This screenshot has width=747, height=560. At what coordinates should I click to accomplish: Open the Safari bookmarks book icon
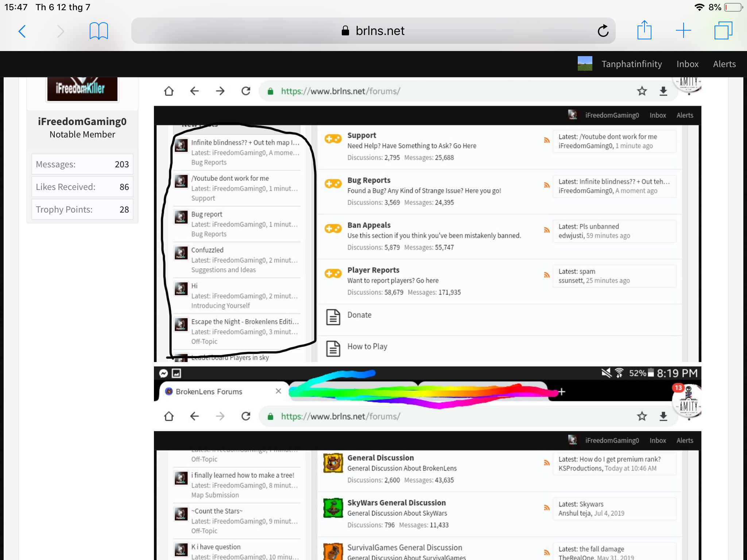(x=98, y=31)
